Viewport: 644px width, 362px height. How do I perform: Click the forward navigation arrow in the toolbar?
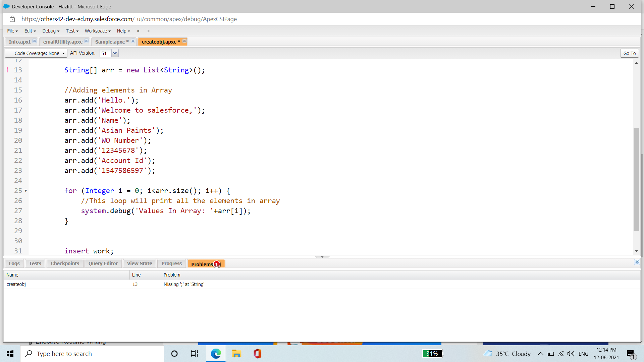click(x=148, y=31)
